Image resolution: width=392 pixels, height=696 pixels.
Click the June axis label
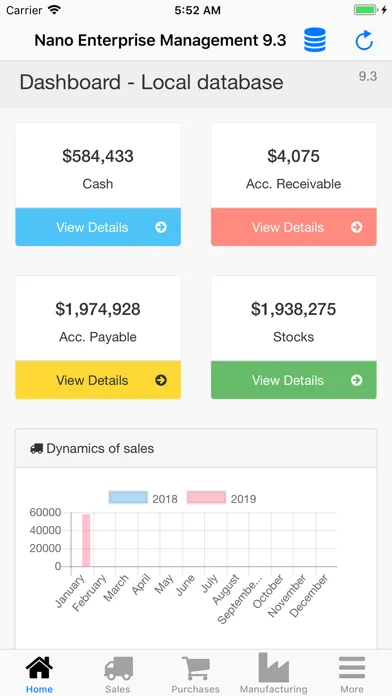186,585
